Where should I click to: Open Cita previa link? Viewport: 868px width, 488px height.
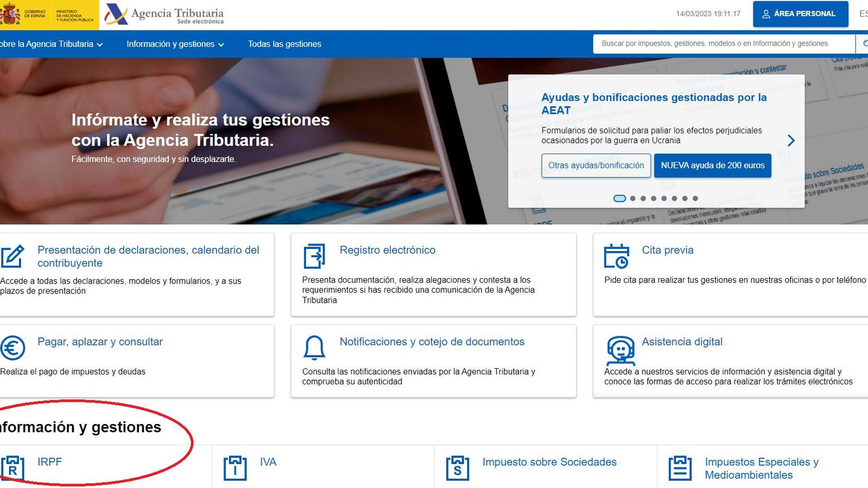tap(668, 250)
